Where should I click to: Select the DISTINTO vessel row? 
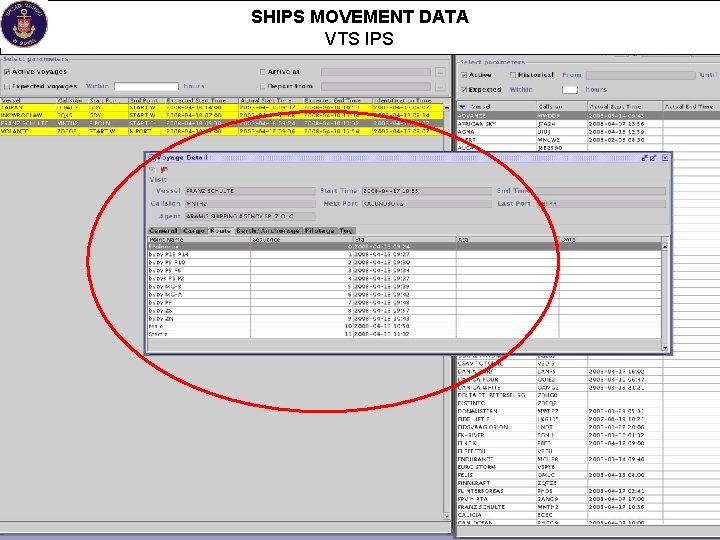[x=588, y=403]
